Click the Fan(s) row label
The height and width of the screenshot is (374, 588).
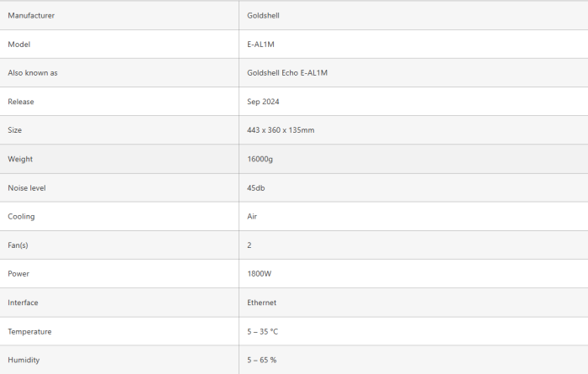(18, 245)
